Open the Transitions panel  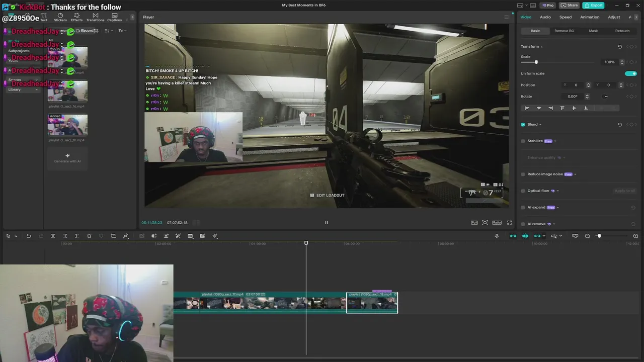(x=95, y=17)
